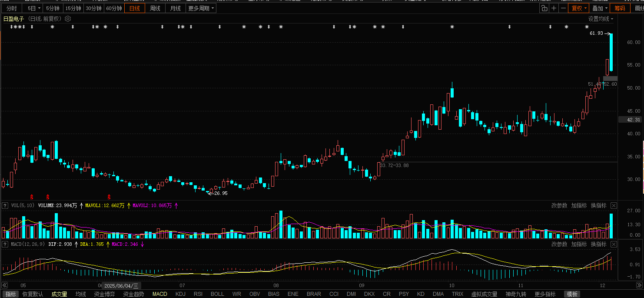Click the 33.72-33.88 gap label
This screenshot has width=644, height=298.
click(x=394, y=165)
